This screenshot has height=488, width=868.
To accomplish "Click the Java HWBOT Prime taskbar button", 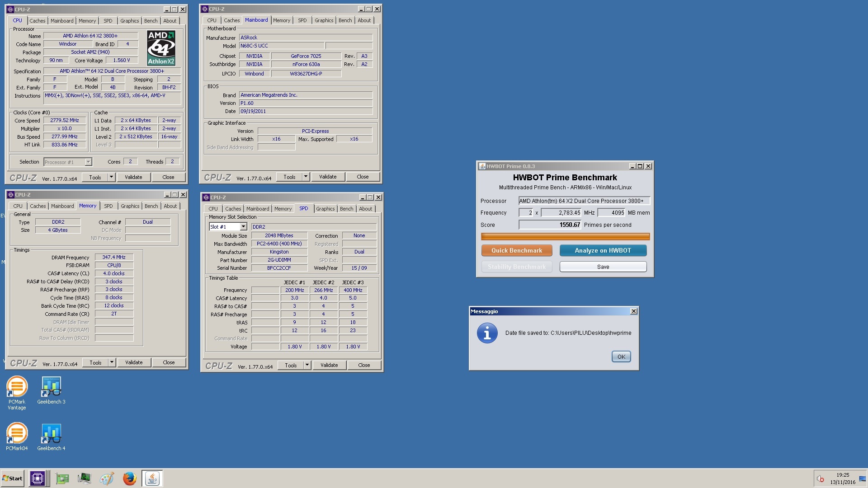I will [x=152, y=479].
